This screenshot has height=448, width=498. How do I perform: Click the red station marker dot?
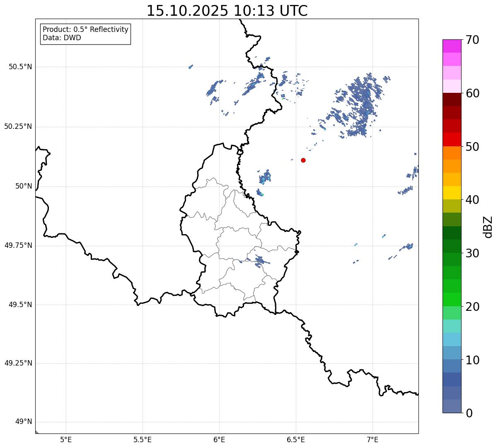[303, 160]
